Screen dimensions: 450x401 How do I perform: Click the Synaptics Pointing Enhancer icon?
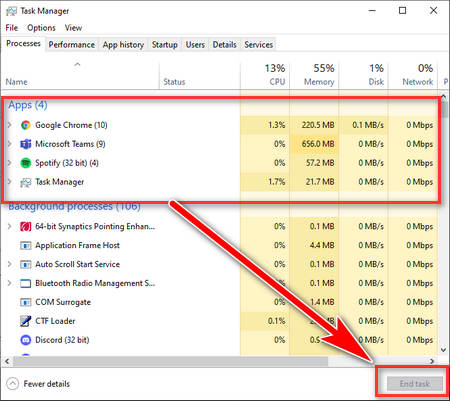click(x=26, y=227)
